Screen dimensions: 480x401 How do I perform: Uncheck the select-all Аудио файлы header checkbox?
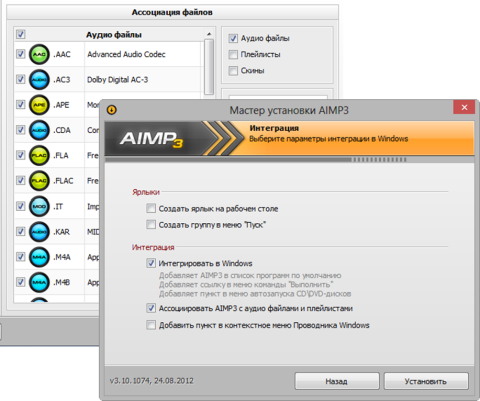point(21,34)
